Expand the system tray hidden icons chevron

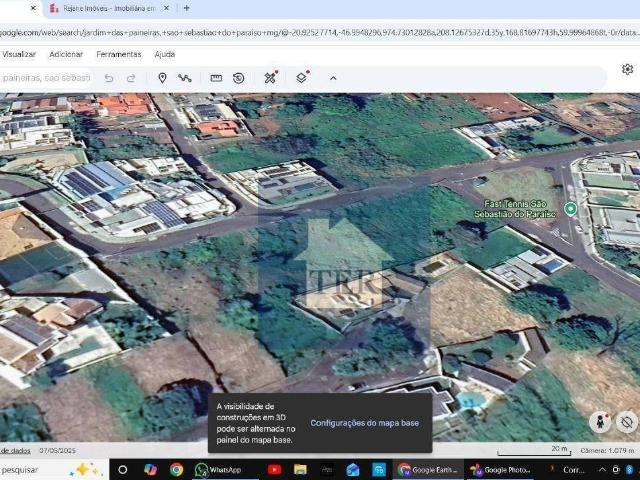coord(602,470)
